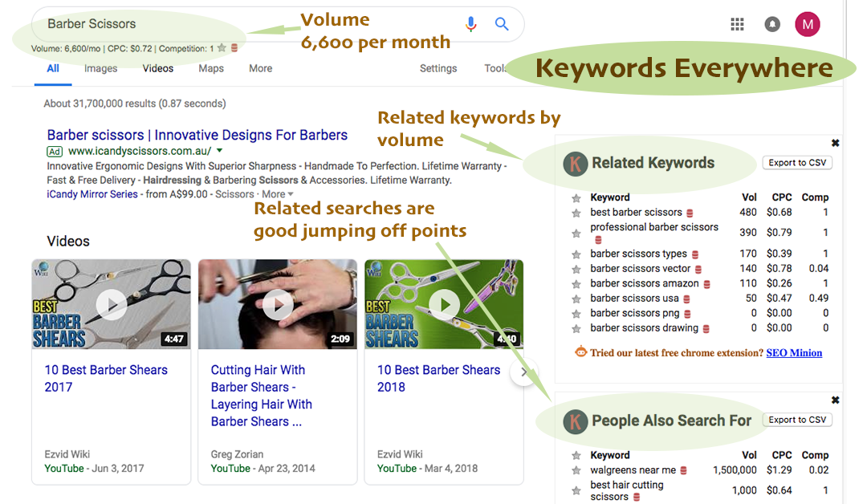Switch to the Images tab
The height and width of the screenshot is (504, 867).
pyautogui.click(x=100, y=69)
